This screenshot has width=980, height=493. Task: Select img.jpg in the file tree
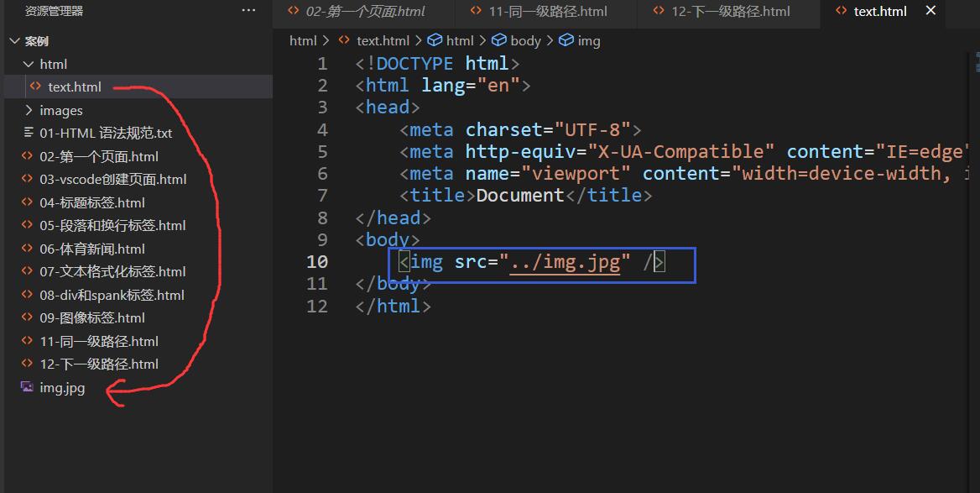(x=62, y=388)
